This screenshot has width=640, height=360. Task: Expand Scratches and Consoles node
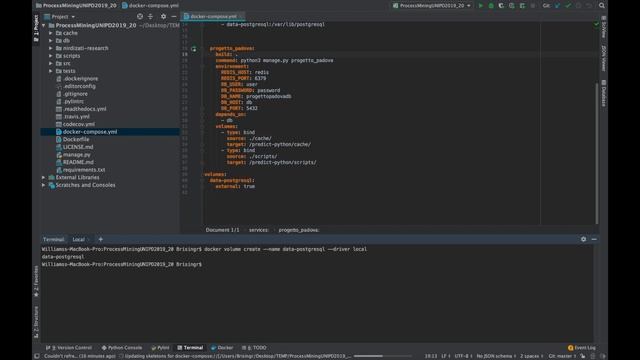coord(44,185)
